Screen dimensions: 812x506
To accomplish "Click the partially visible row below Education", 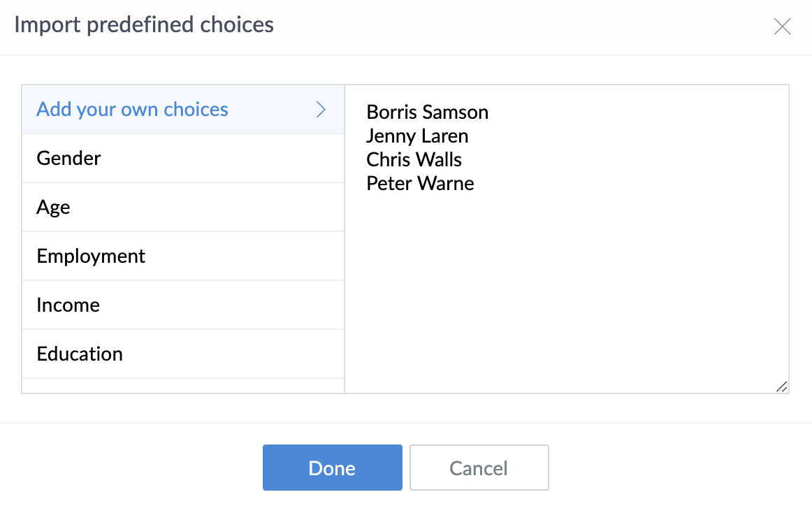I will tap(183, 386).
